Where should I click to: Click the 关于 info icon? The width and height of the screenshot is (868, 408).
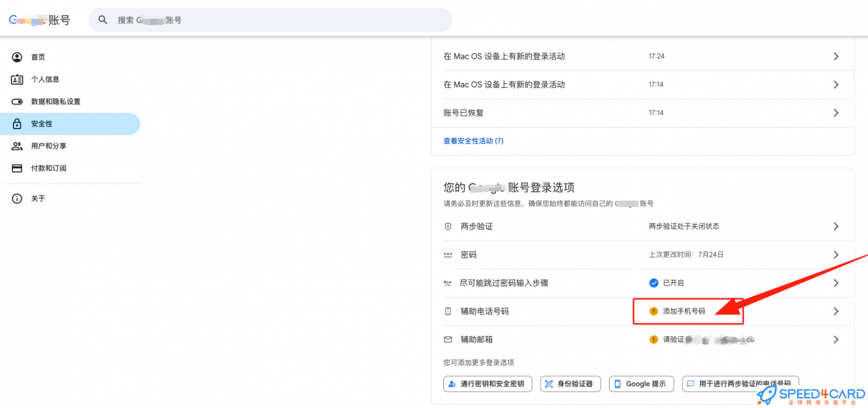point(17,199)
